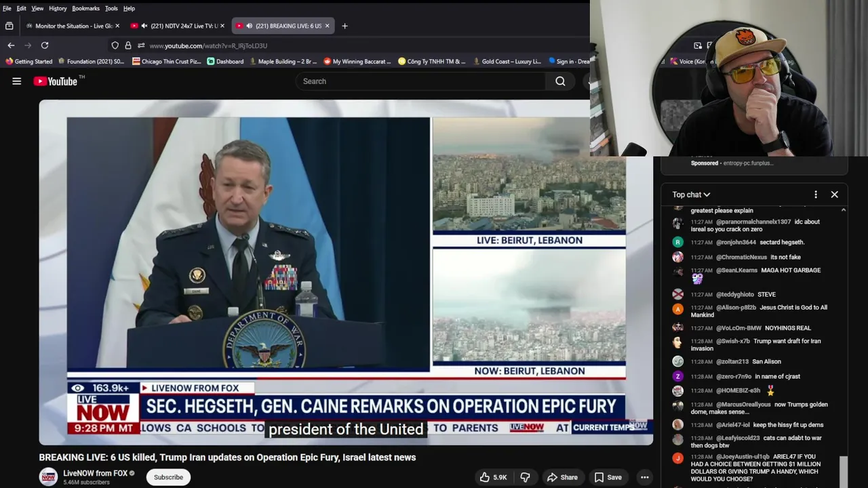Reload the page with refresh icon
The image size is (868, 488).
pyautogui.click(x=45, y=45)
